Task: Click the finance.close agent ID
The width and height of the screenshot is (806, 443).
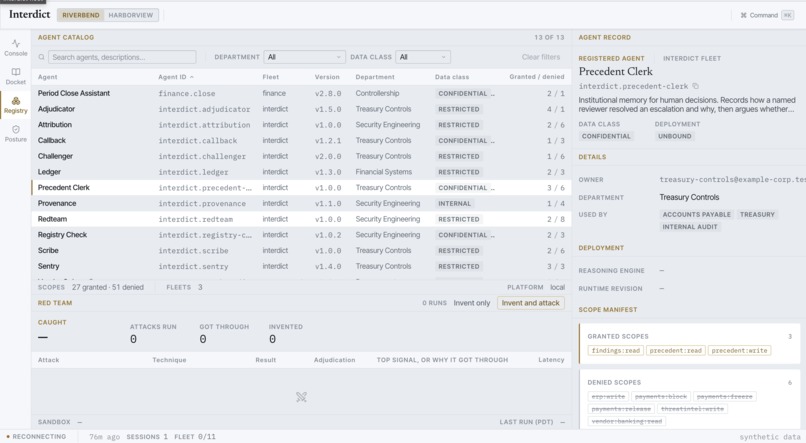Action: (187, 94)
